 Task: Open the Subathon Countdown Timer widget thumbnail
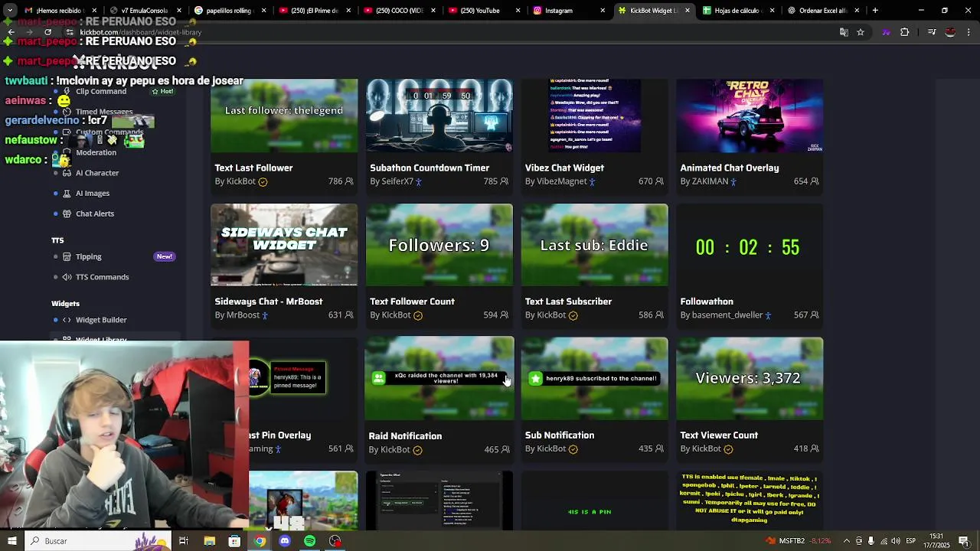click(439, 116)
